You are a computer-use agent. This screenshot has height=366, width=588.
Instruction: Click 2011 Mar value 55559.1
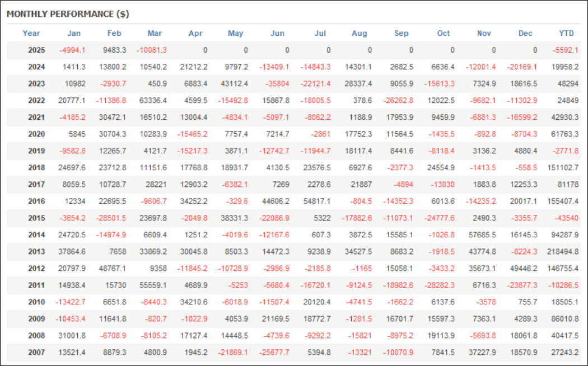click(x=153, y=285)
